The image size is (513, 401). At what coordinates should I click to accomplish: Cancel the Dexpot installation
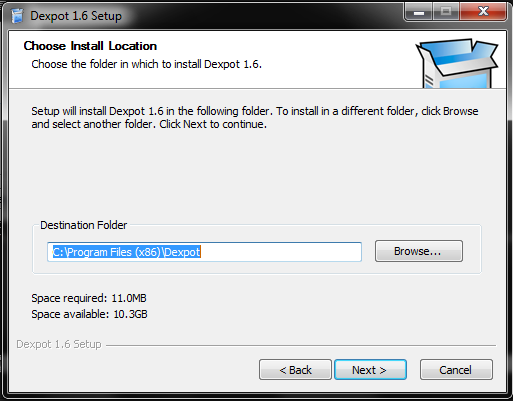(456, 370)
